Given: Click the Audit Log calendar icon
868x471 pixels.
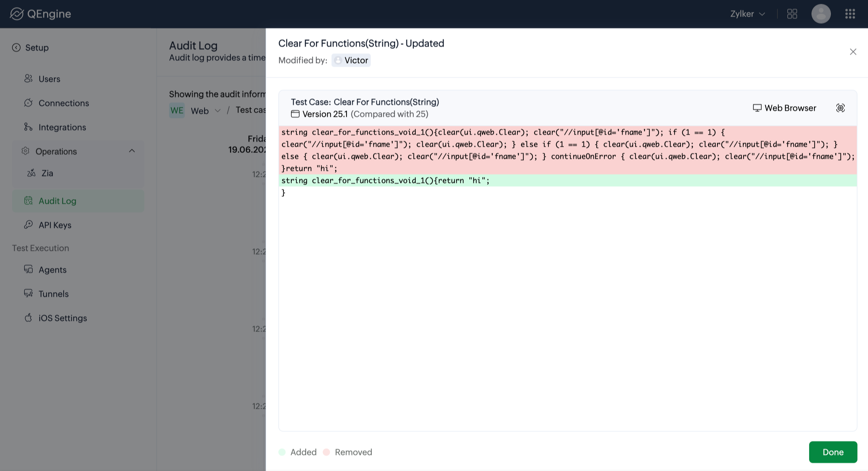Looking at the screenshot, I should 28,200.
